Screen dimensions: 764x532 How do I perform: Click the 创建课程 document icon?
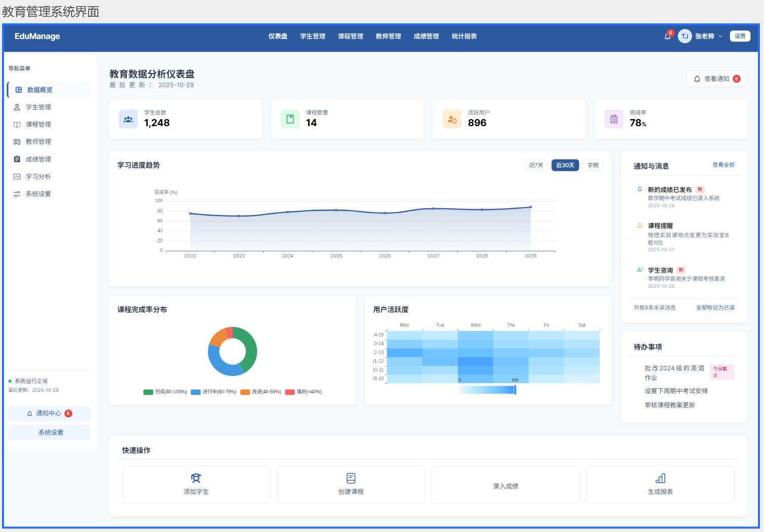coord(351,478)
